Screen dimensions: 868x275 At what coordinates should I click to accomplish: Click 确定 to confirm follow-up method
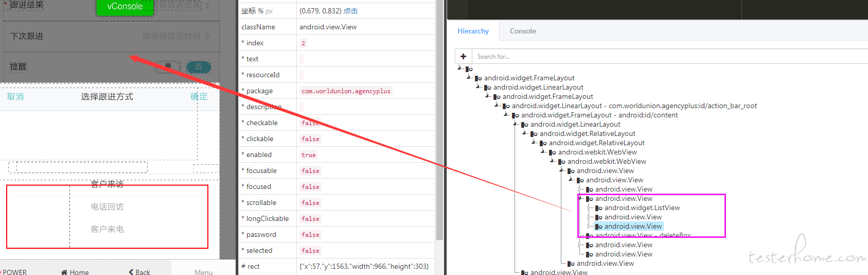[199, 96]
